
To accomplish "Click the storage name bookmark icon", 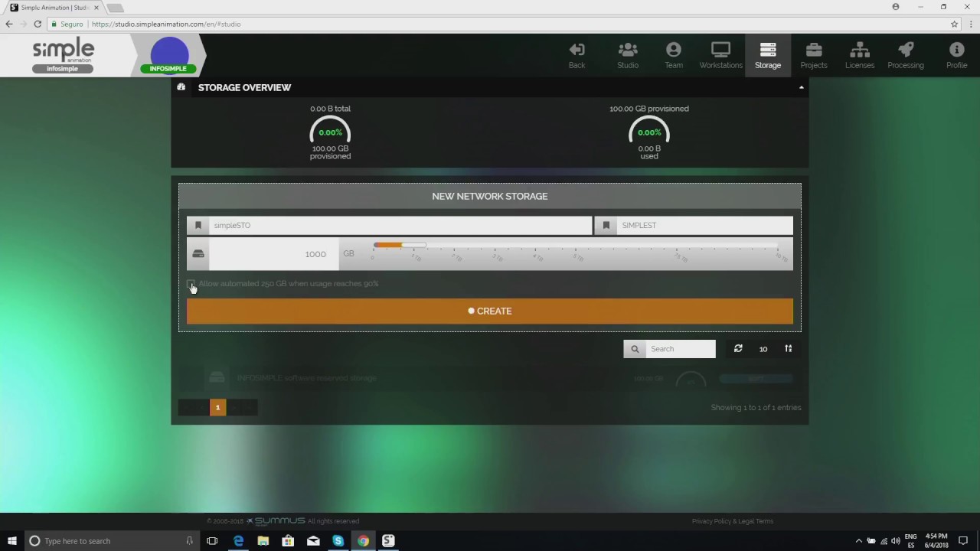I will 198,225.
